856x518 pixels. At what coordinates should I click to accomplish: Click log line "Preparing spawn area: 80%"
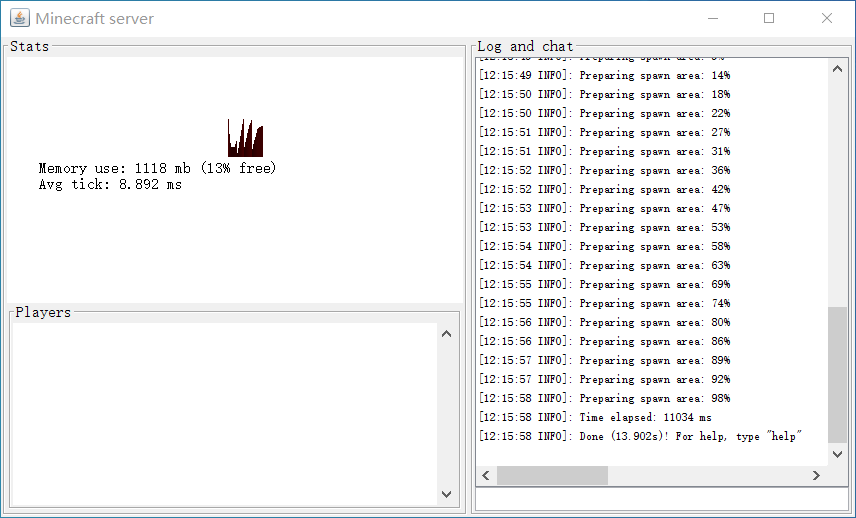point(604,322)
